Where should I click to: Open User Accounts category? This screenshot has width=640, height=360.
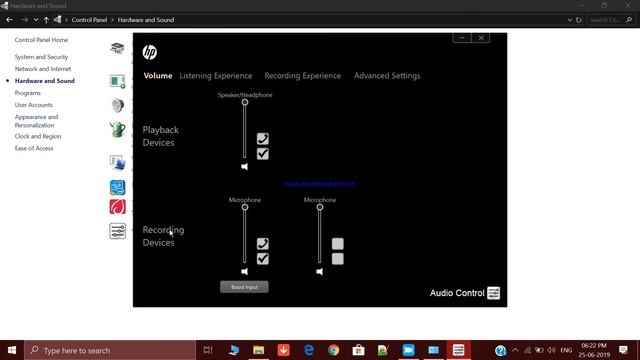coord(33,105)
